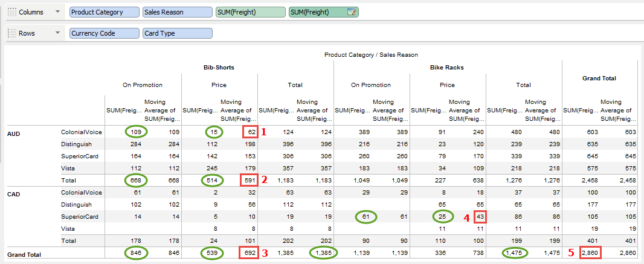Open the Columns shelf dropdown arrow
Screen dimensions: 644x264
coord(57,12)
